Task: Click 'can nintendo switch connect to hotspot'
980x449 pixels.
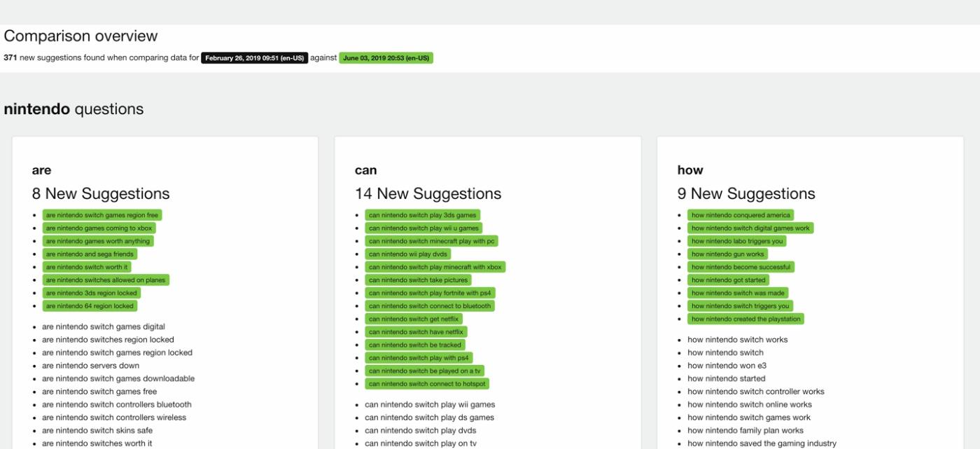Action: click(x=427, y=384)
